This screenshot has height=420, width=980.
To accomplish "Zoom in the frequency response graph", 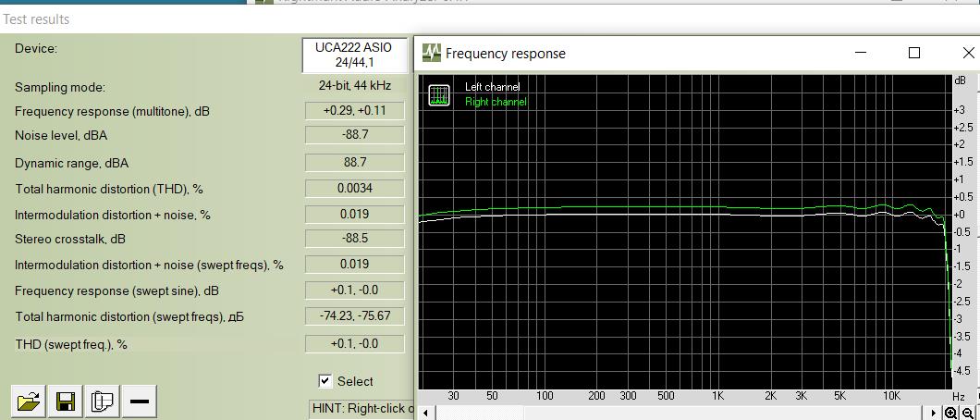I will coord(951,414).
